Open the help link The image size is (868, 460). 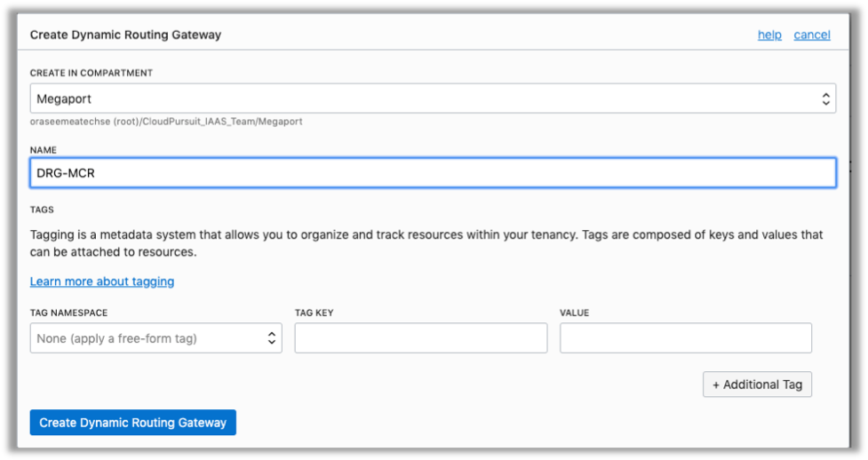(769, 35)
